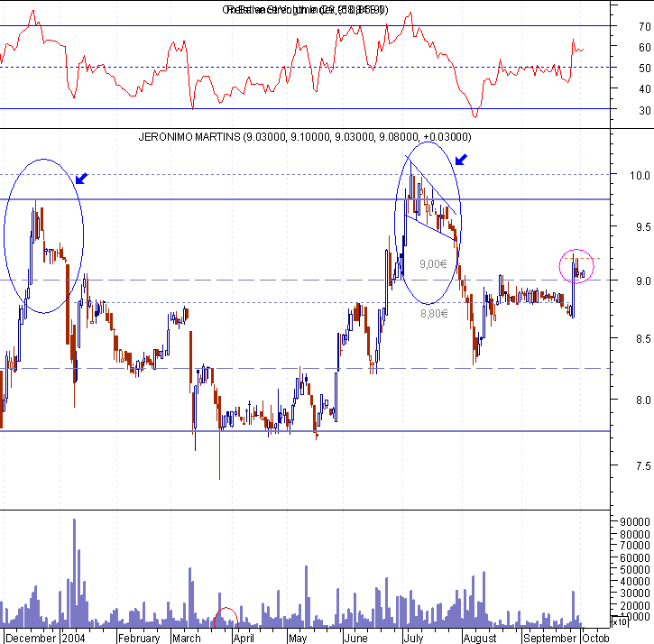Click the x10 volume scale multiplier label
This screenshot has height=644, width=654.
(x=620, y=621)
